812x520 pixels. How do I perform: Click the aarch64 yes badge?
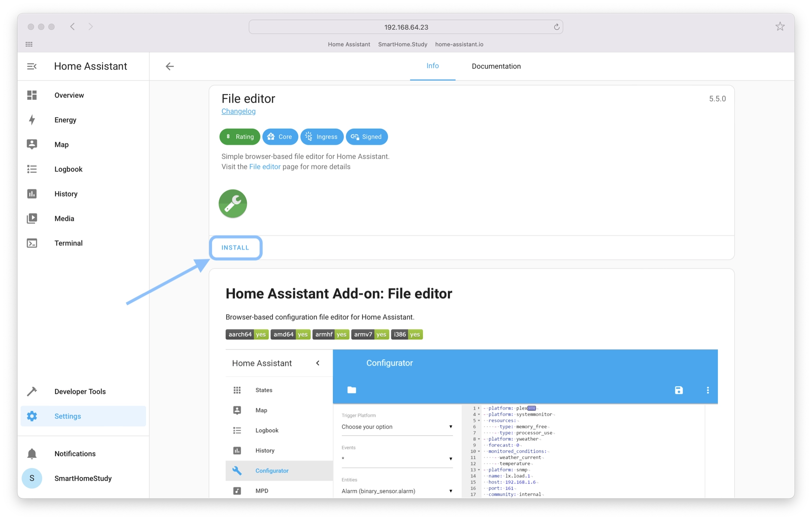click(247, 334)
